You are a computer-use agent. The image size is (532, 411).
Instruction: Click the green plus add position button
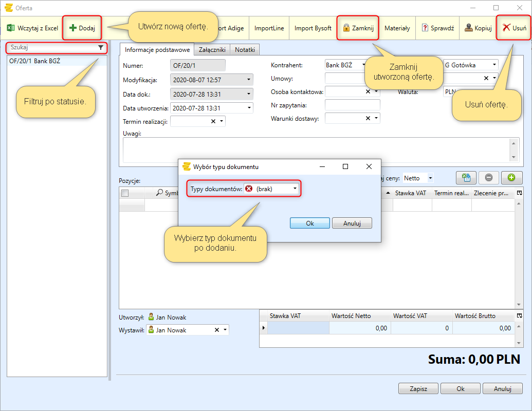point(511,178)
